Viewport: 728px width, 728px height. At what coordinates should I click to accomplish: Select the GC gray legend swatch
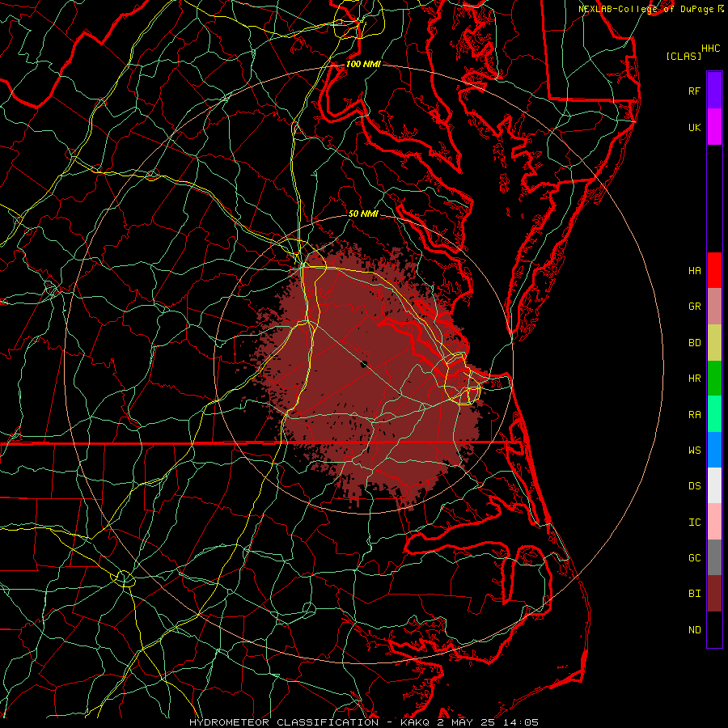tap(714, 557)
